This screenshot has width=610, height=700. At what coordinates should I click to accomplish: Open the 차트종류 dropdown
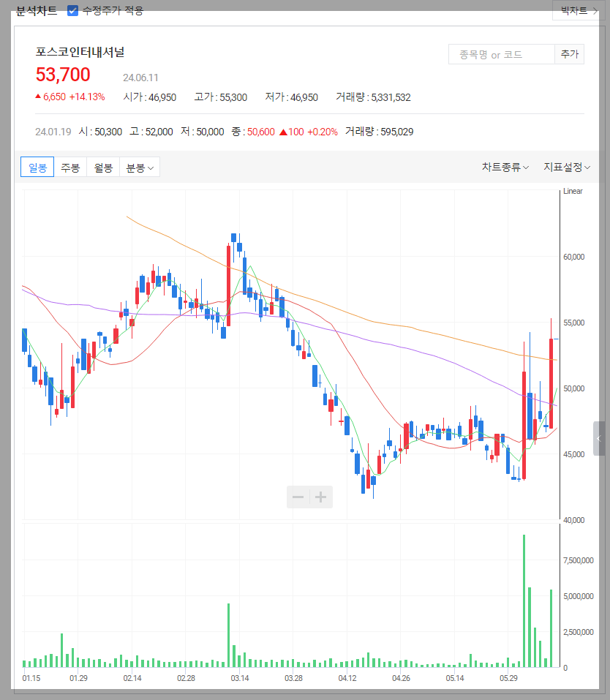pos(505,167)
